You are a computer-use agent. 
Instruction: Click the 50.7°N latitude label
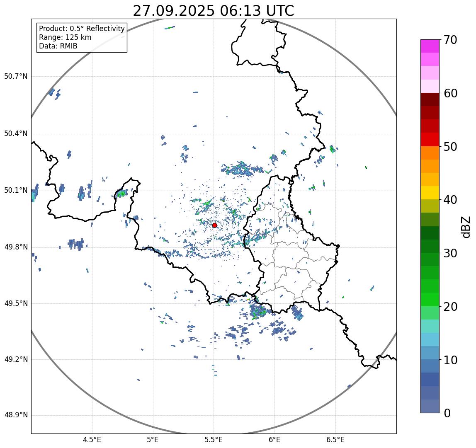(16, 76)
